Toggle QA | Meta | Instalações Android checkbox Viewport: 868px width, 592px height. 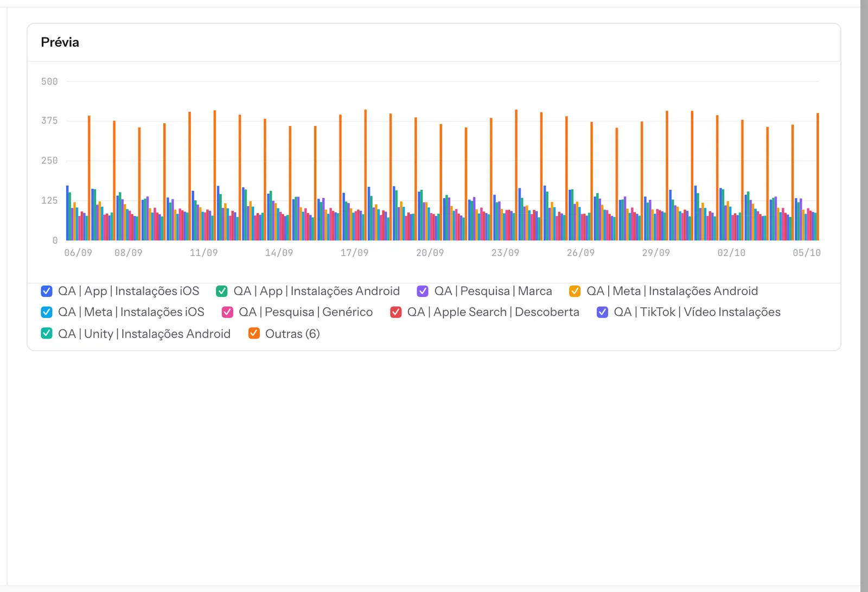[x=575, y=291]
